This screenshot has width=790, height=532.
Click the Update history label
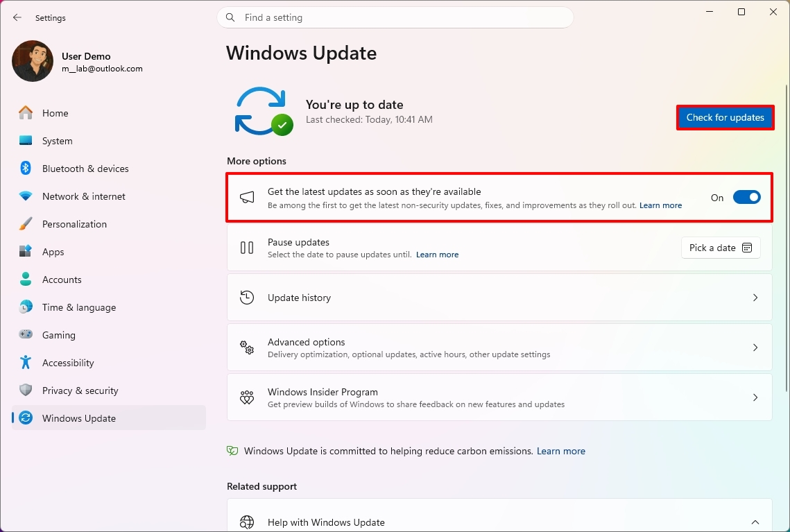click(299, 298)
